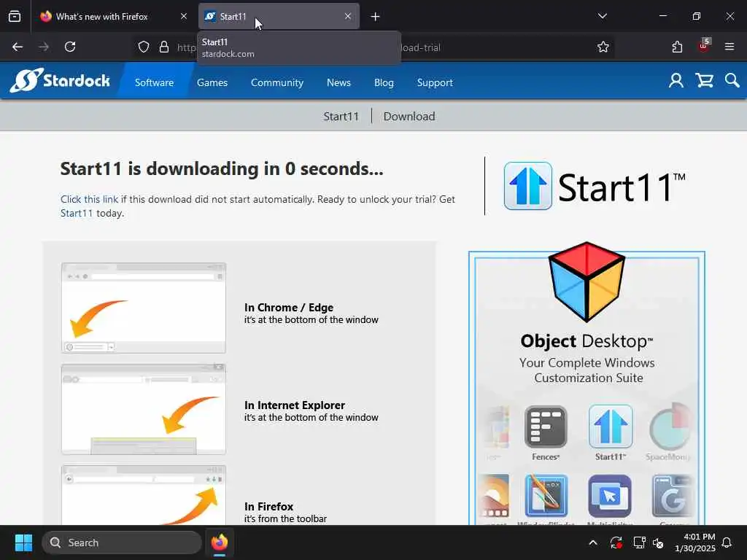The height and width of the screenshot is (560, 747).
Task: Reload the current page
Action: 70,47
